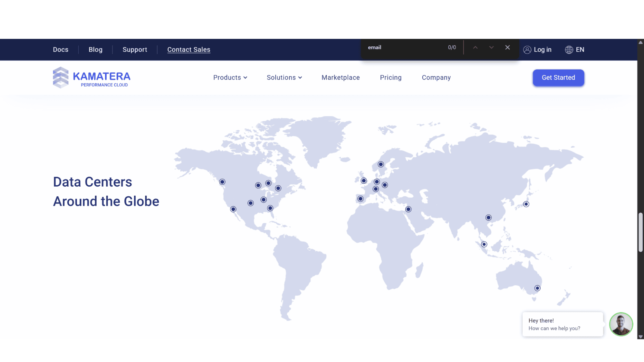Expand the Solutions dropdown menu

click(284, 78)
